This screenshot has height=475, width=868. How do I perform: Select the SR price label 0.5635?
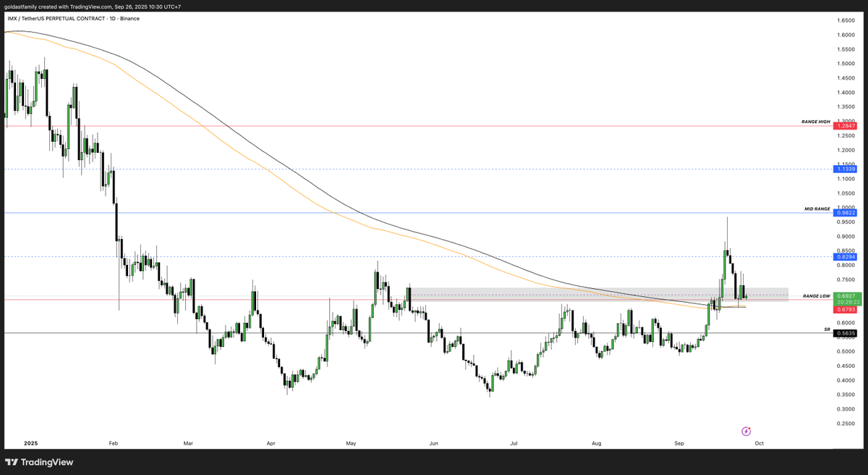click(x=845, y=333)
